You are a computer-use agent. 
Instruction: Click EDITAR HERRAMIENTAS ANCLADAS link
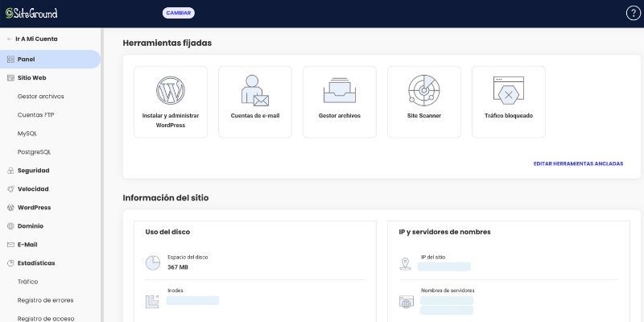click(578, 163)
